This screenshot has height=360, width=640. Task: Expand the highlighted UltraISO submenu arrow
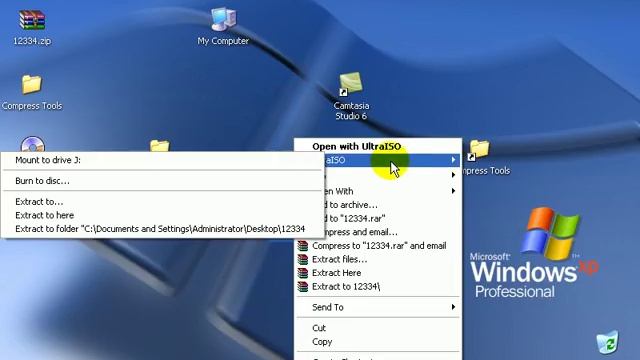click(453, 160)
